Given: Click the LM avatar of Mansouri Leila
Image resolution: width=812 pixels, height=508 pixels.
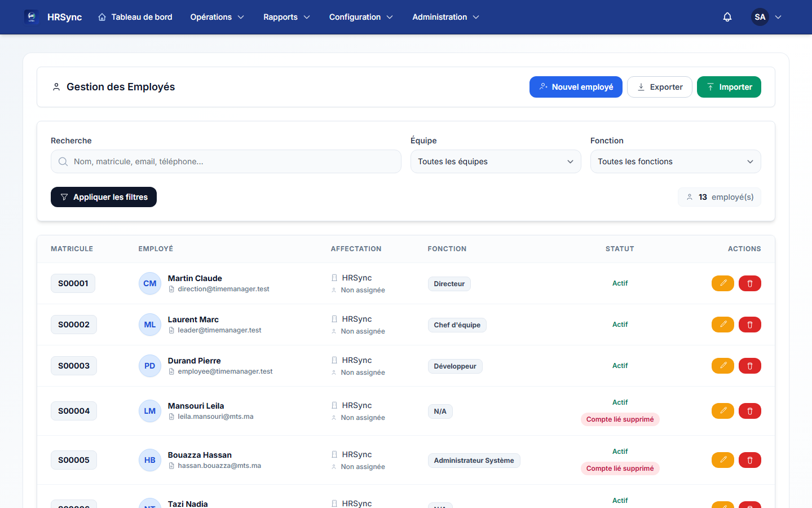Looking at the screenshot, I should (x=150, y=411).
